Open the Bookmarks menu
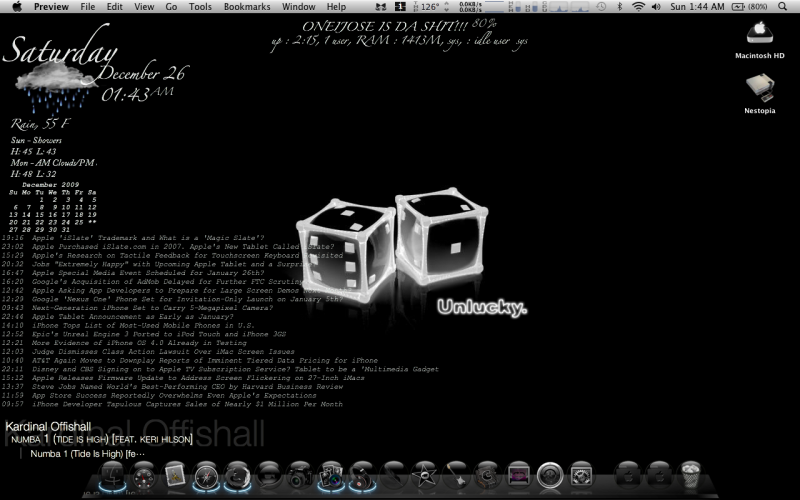Image resolution: width=800 pixels, height=500 pixels. (247, 7)
